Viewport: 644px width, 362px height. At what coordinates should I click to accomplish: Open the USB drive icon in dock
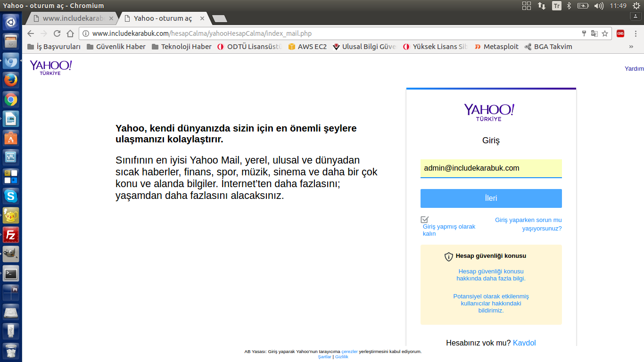pyautogui.click(x=11, y=331)
